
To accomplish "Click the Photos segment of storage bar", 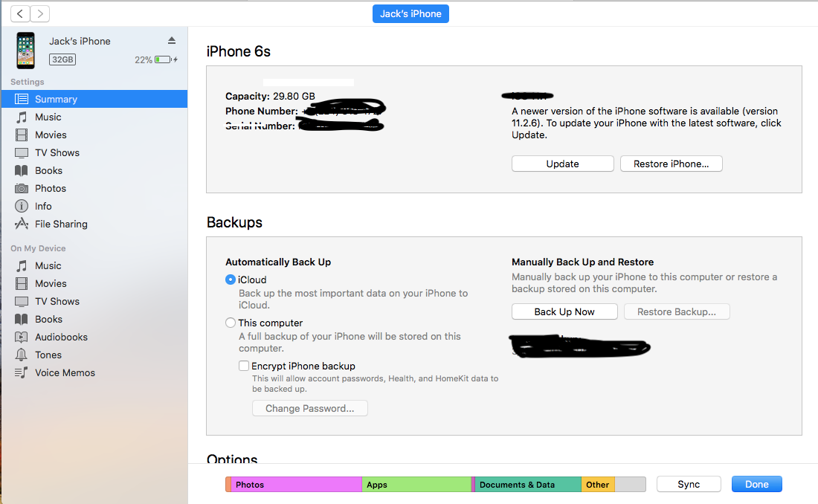I will (x=296, y=485).
